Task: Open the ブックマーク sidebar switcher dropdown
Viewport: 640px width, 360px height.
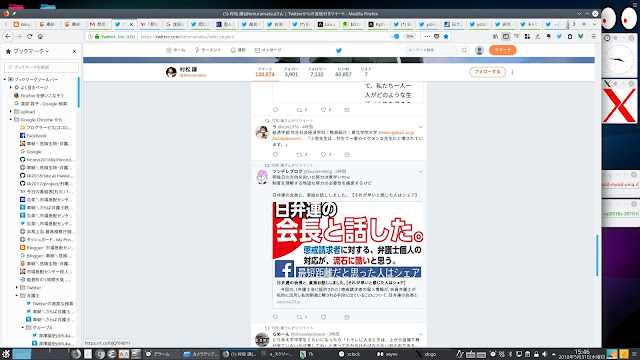Action: point(31,51)
